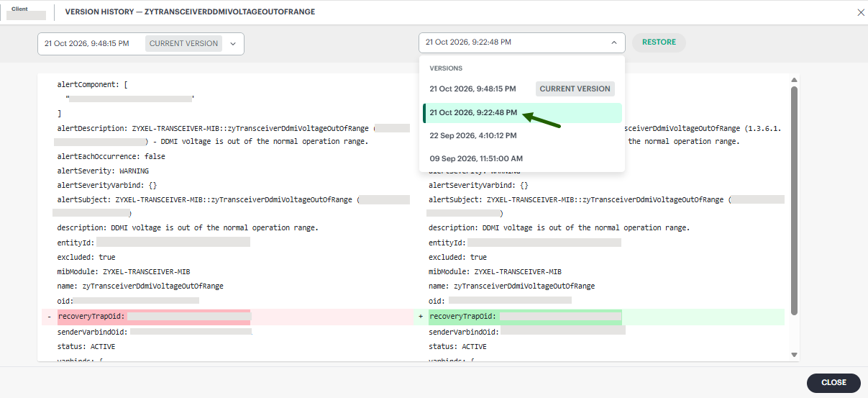Click the Client logo at top left

pyautogui.click(x=26, y=12)
